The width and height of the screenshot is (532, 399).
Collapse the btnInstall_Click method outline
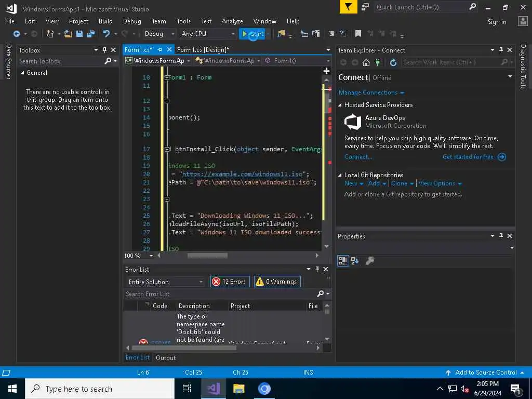click(x=167, y=149)
